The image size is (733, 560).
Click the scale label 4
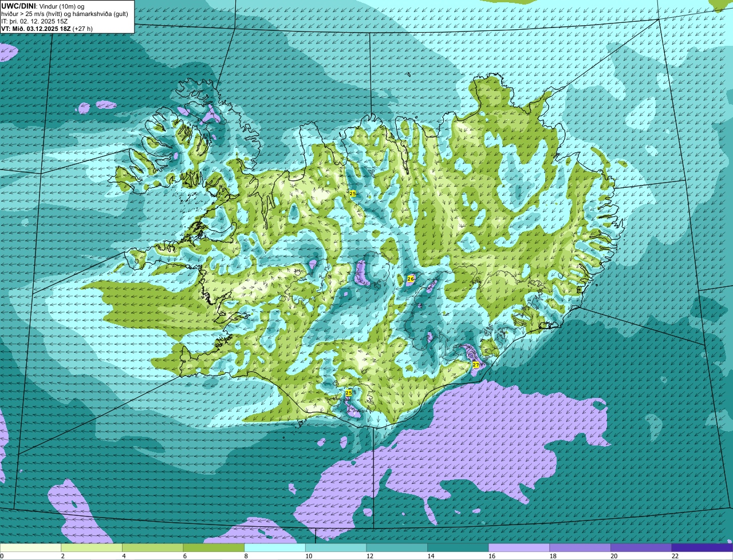click(124, 556)
